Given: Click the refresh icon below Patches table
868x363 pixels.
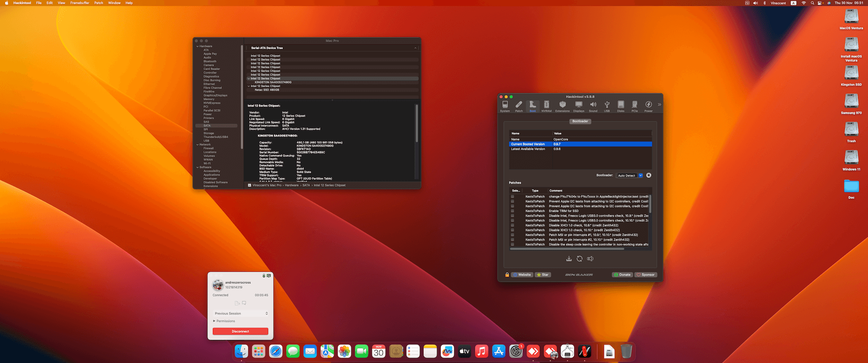Looking at the screenshot, I should coord(580,259).
